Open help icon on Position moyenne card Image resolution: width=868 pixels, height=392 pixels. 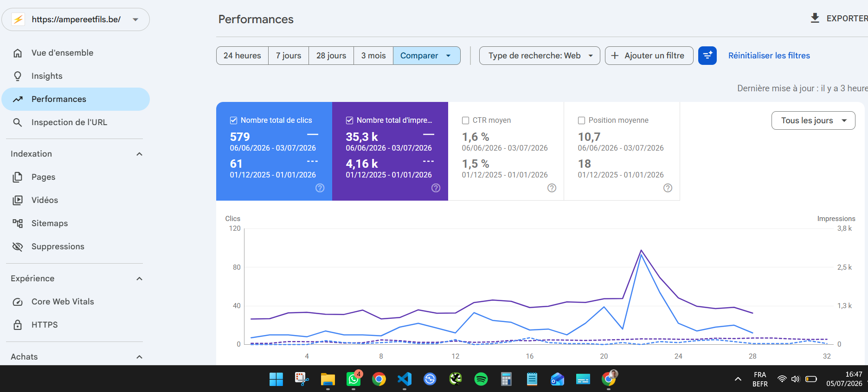pos(668,188)
